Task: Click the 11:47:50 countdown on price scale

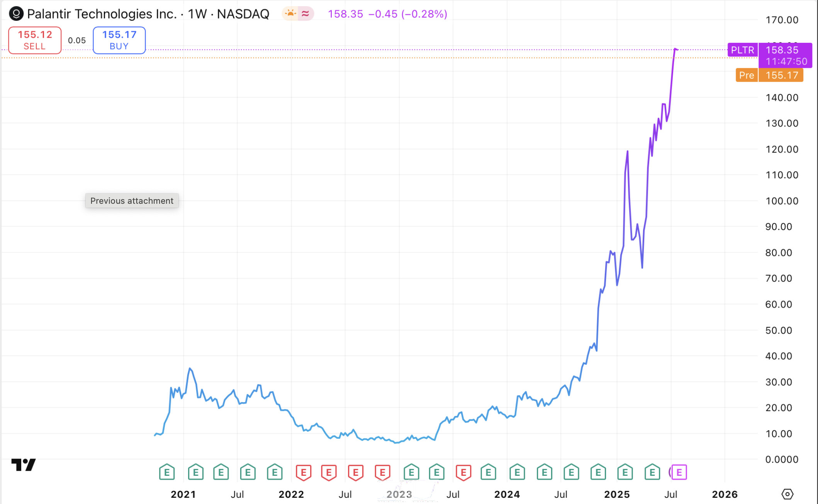Action: (786, 61)
